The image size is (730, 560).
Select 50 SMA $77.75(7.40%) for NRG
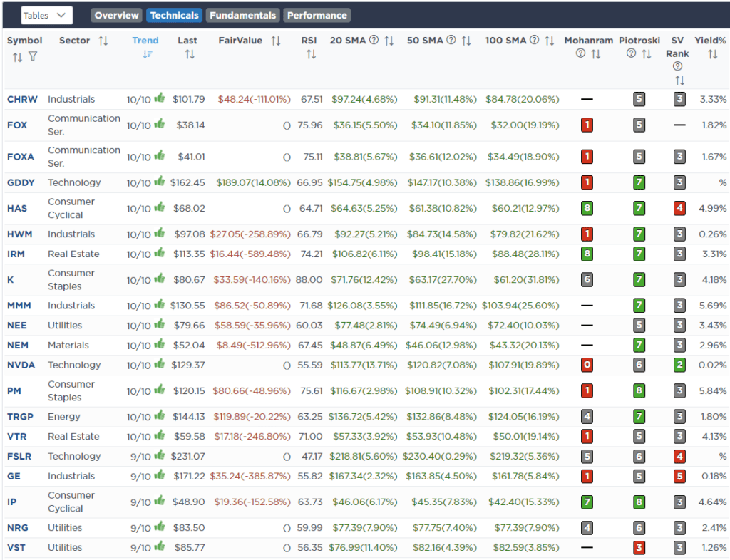[x=445, y=528]
